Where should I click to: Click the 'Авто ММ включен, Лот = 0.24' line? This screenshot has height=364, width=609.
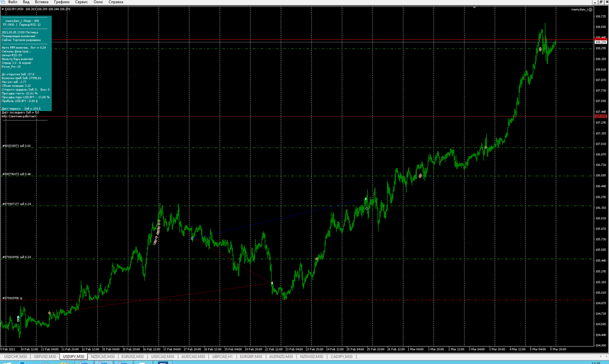click(x=24, y=48)
